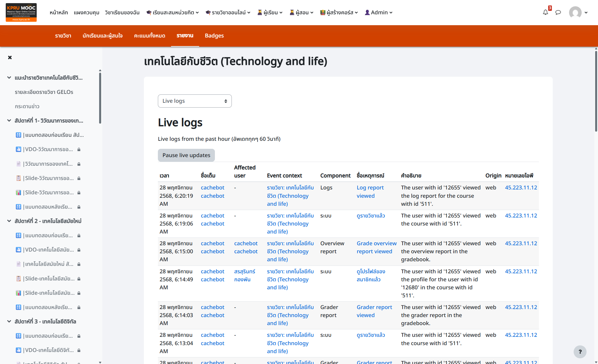Switch to the คะแนนทั้งหมด tab
This screenshot has height=364, width=598.
pyautogui.click(x=150, y=36)
